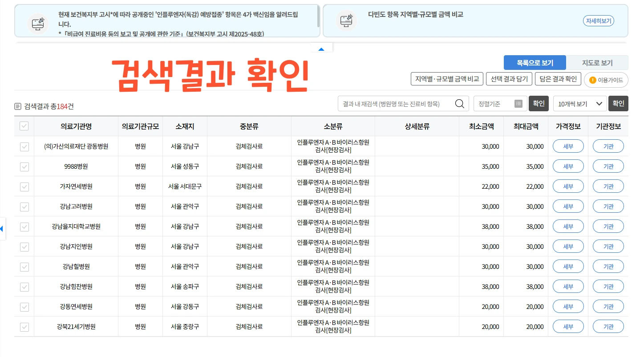The height and width of the screenshot is (357, 644).
Task: Check the checkbox for 강남힐병원
Action: tap(24, 266)
